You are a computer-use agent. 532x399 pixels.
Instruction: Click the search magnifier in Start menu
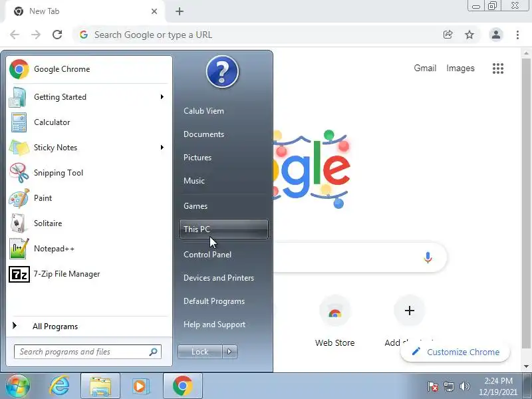pyautogui.click(x=154, y=352)
